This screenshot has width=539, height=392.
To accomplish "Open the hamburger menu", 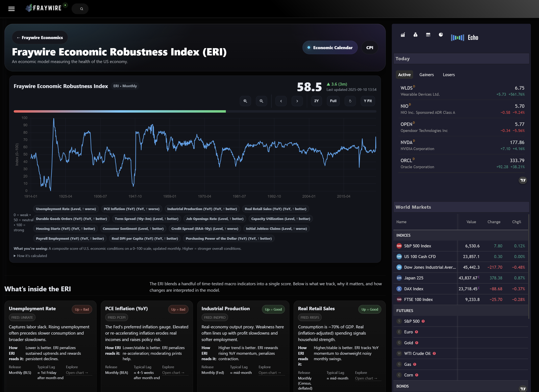I will pos(11,9).
